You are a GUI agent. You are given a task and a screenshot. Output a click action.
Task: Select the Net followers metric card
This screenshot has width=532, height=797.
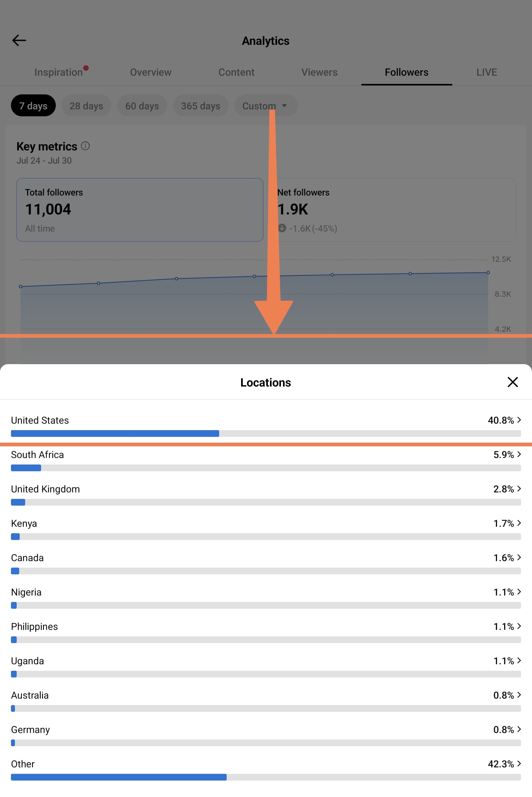pyautogui.click(x=394, y=210)
